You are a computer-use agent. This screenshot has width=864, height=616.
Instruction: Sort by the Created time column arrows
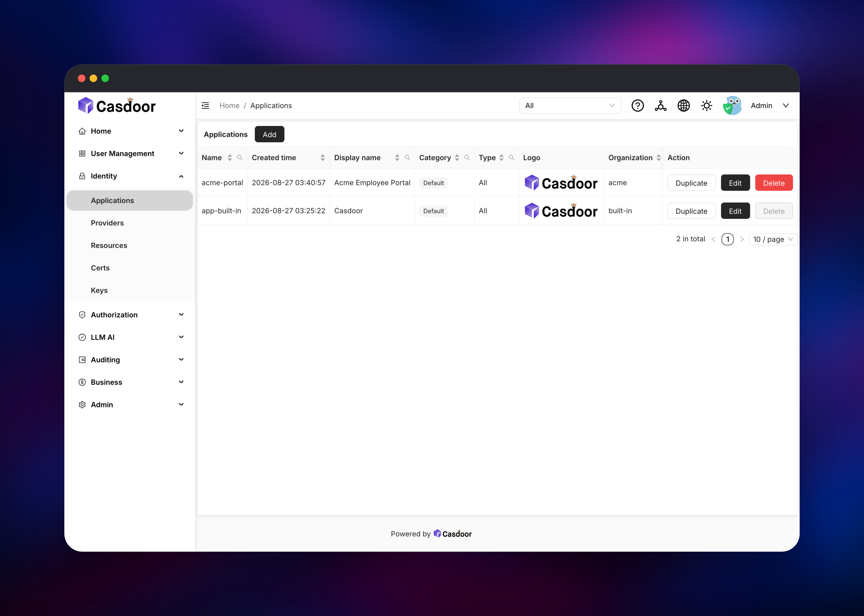point(322,157)
